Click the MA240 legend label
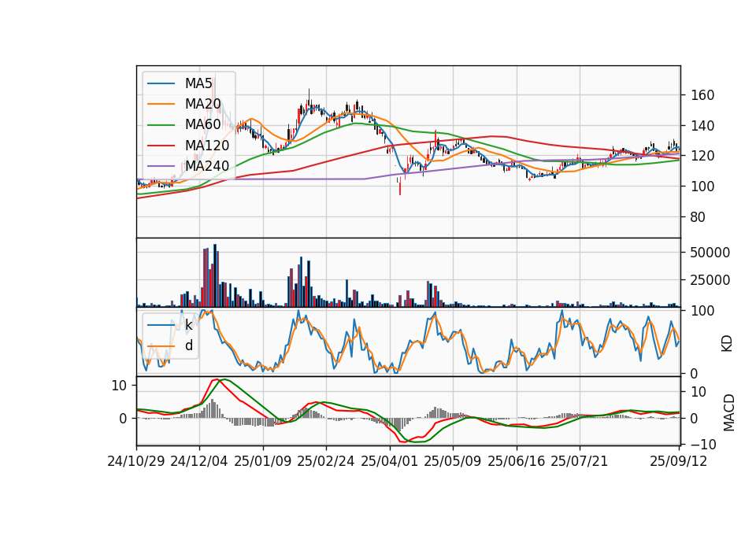This screenshot has width=756, height=543. tap(207, 166)
